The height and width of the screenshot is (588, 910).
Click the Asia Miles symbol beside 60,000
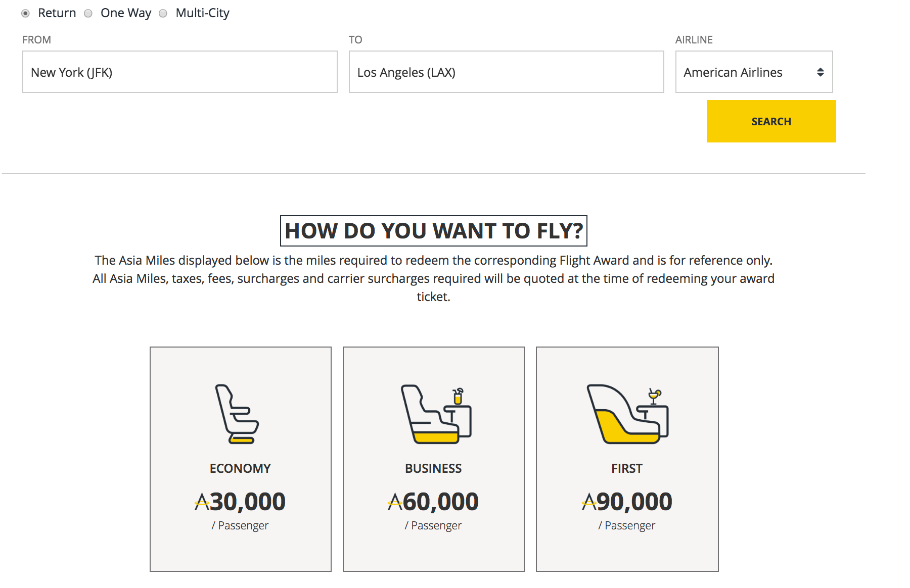(x=395, y=502)
